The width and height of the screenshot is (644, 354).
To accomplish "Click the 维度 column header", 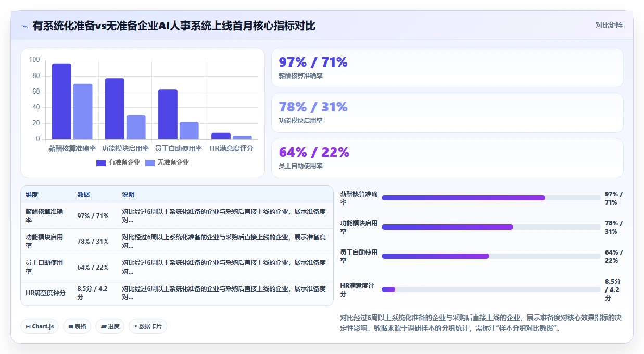I will (x=32, y=195).
